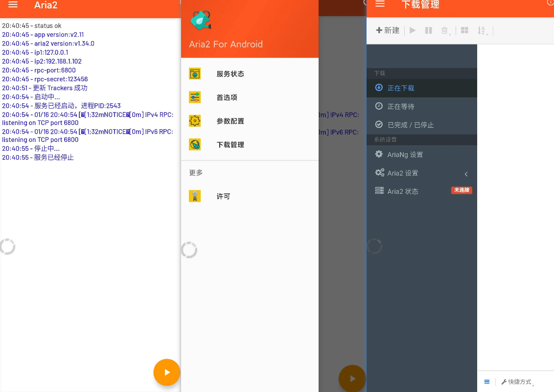This screenshot has height=392, width=554.
Task: Open AriaNg 设置 settings page
Action: pos(405,155)
